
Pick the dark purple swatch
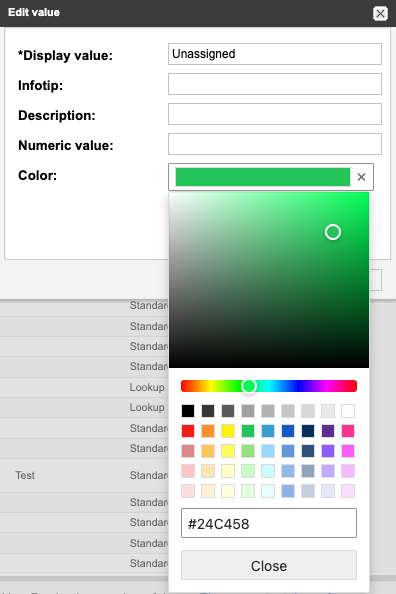(x=328, y=431)
